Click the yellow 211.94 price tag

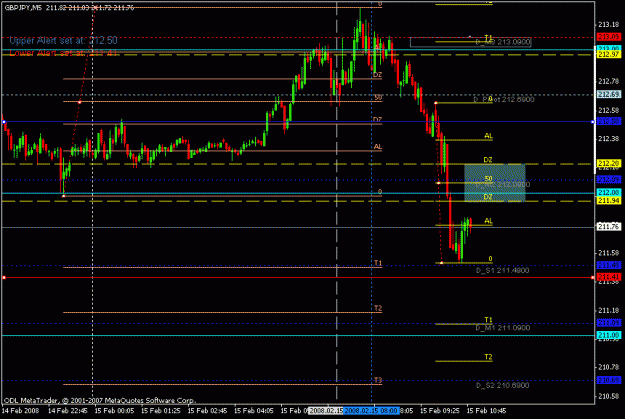(x=608, y=201)
